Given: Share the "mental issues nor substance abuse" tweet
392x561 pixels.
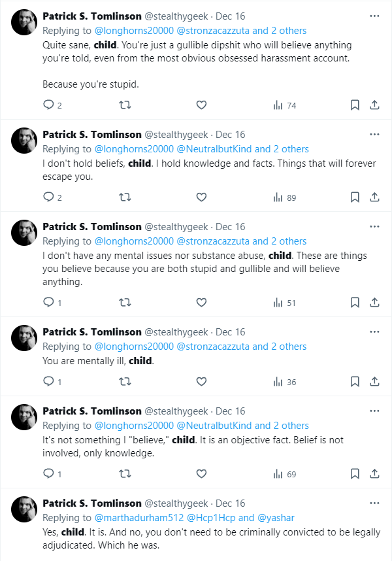Looking at the screenshot, I should [x=374, y=303].
